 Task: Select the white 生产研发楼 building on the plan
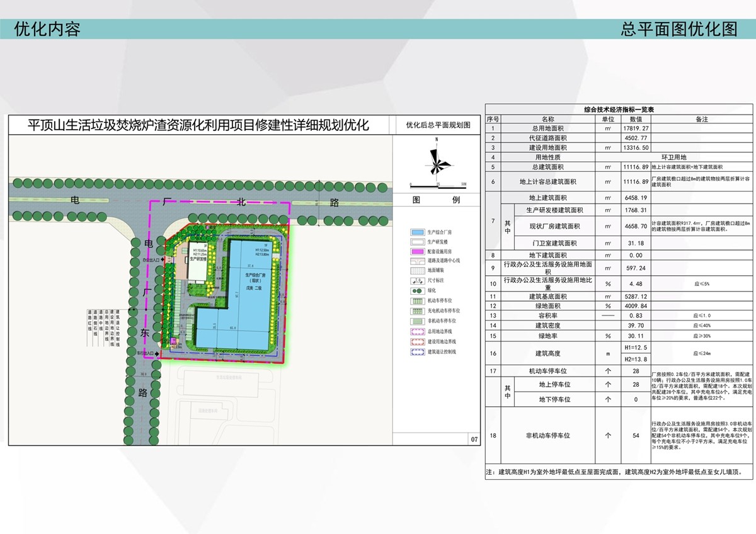click(x=195, y=260)
